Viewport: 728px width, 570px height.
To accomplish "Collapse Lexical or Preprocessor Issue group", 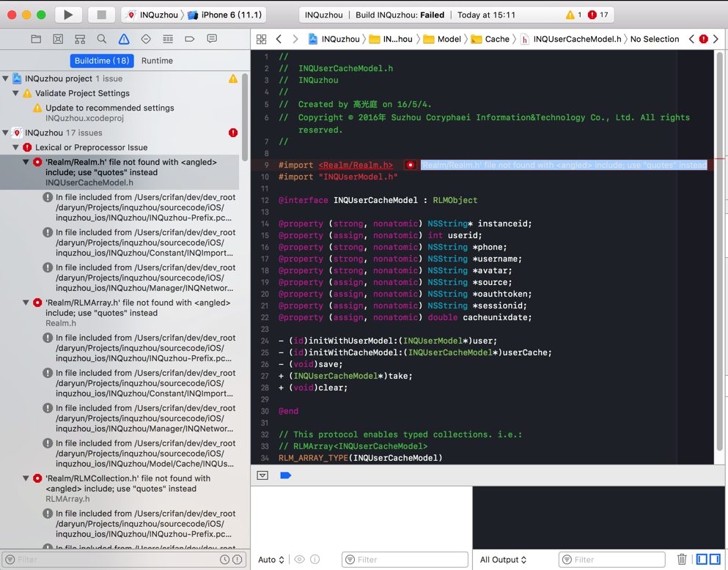I will pos(16,147).
